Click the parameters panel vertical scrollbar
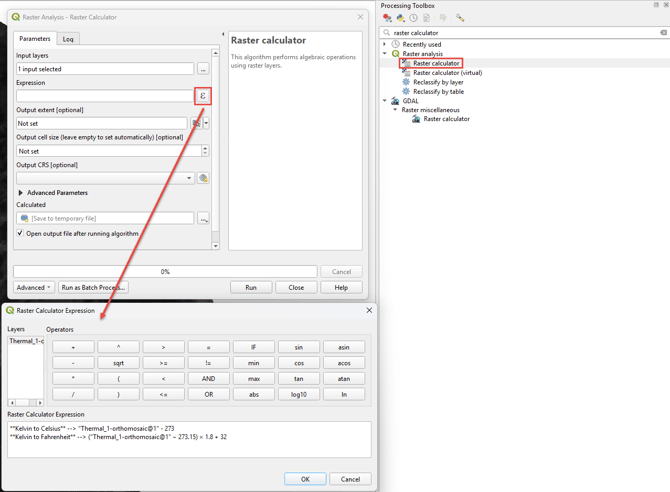Screen dimensions: 670x492 (215, 149)
